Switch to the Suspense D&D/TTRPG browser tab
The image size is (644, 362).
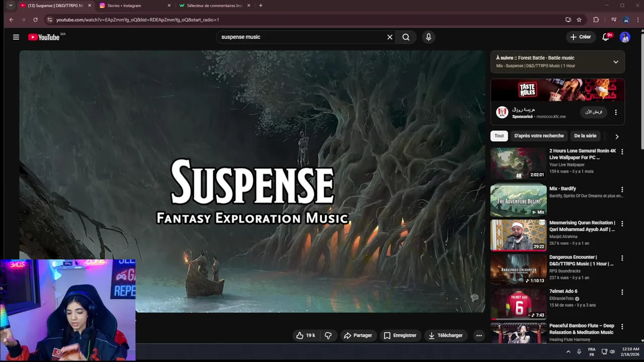[x=55, y=6]
